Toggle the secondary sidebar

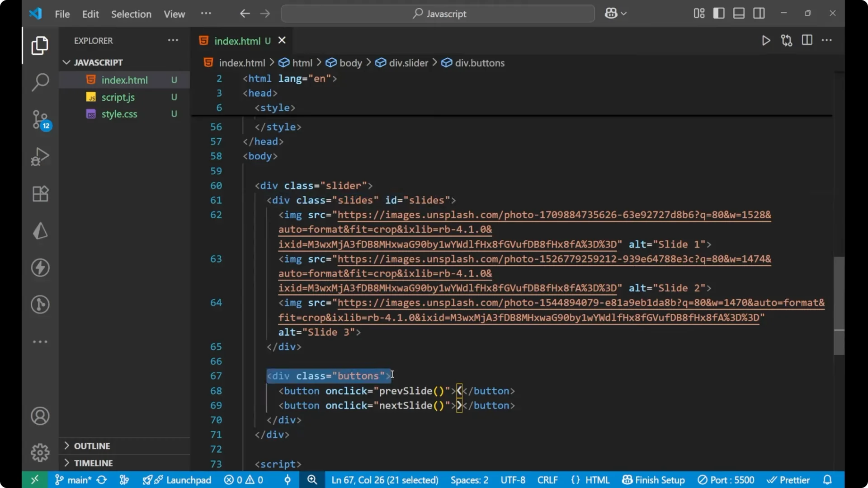[x=759, y=13]
